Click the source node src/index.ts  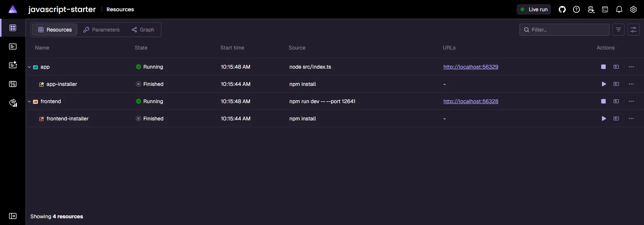tap(310, 67)
